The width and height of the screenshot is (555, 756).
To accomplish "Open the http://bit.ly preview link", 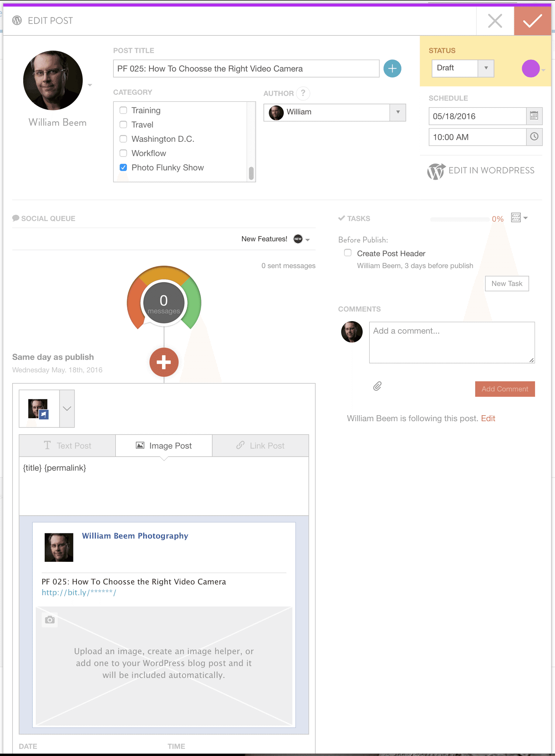I will coord(79,592).
